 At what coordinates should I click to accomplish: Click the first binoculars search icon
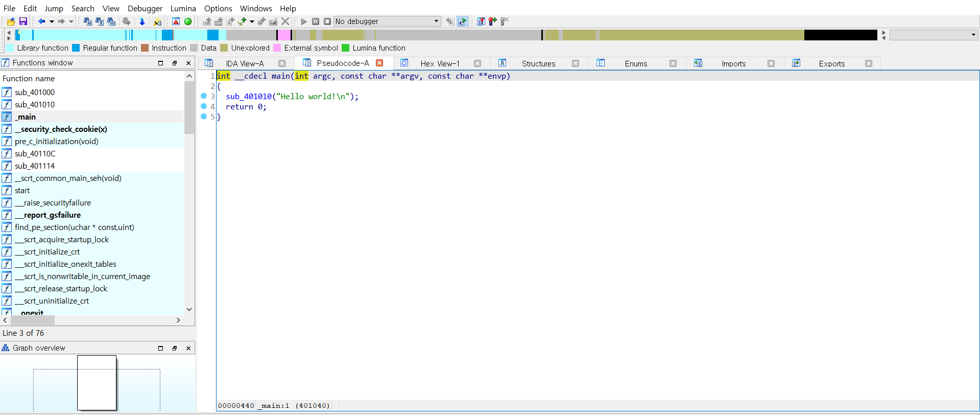coord(88,21)
